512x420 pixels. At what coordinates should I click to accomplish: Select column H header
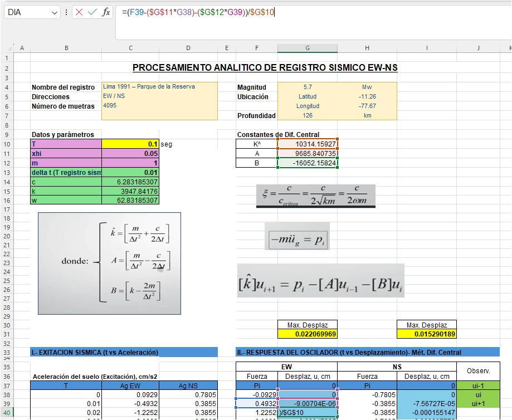367,48
